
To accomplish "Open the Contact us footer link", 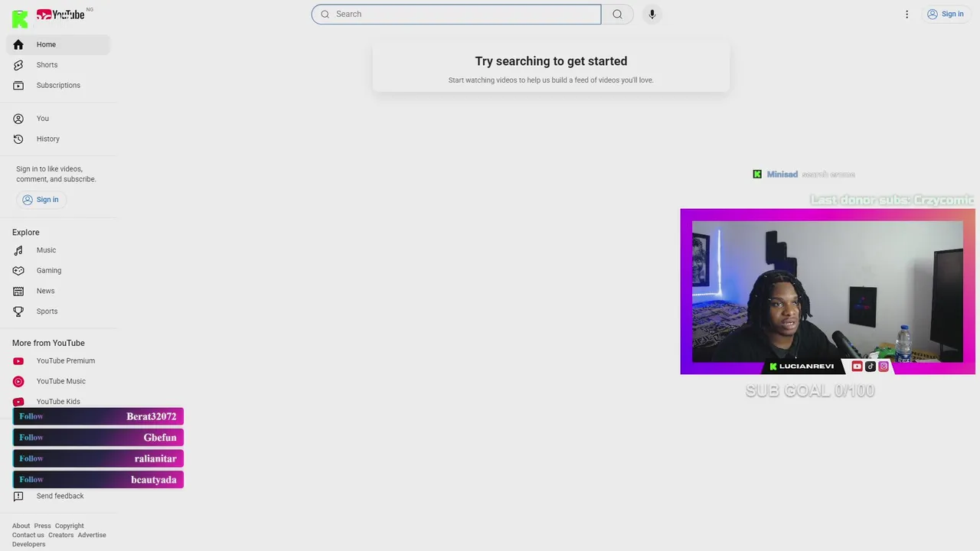I will (28, 535).
